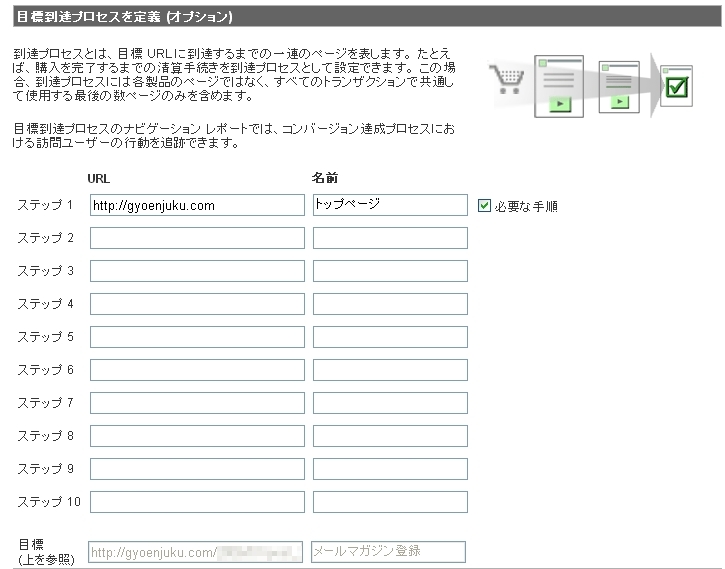
Task: Click the ステップ 3 URL text box
Action: tap(197, 271)
